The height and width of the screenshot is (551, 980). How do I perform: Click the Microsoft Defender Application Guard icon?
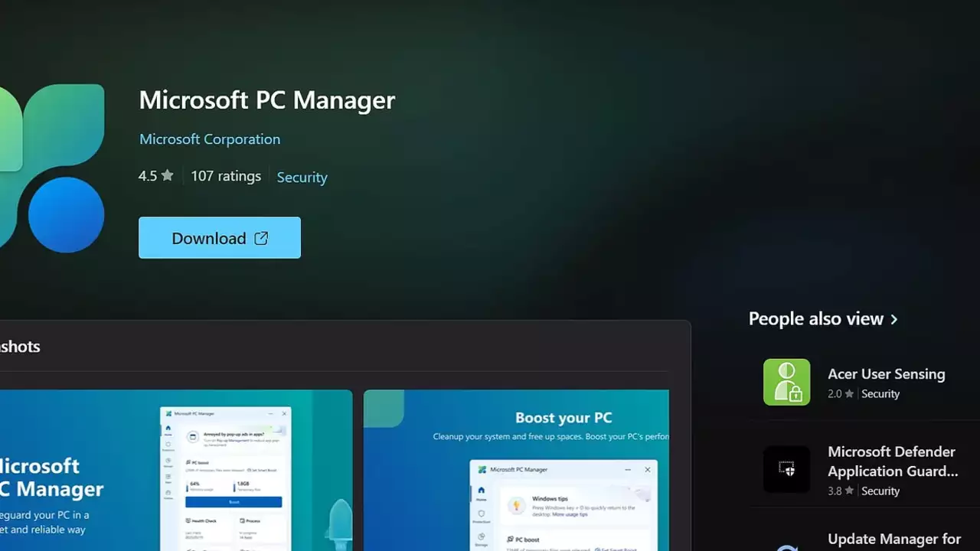click(786, 469)
